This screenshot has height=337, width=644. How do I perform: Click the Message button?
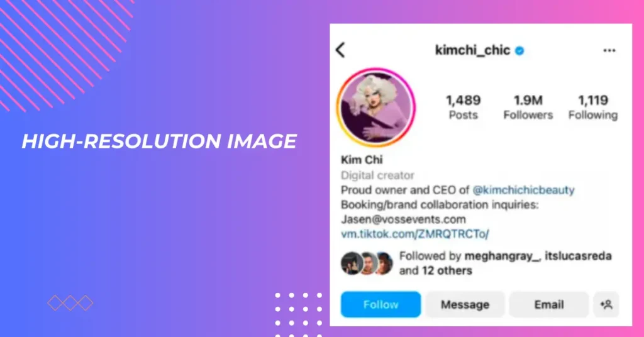465,304
